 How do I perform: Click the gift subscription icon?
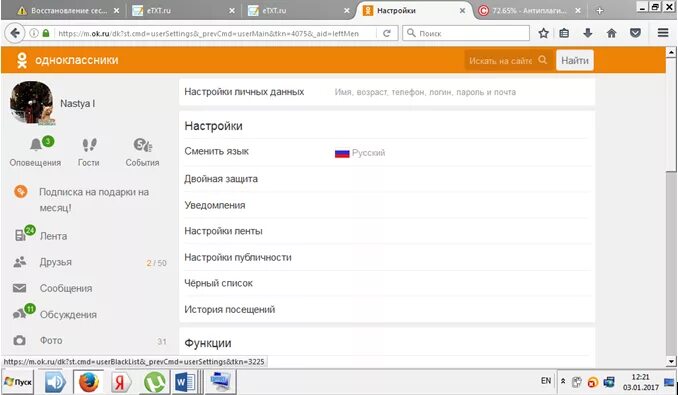click(20, 191)
